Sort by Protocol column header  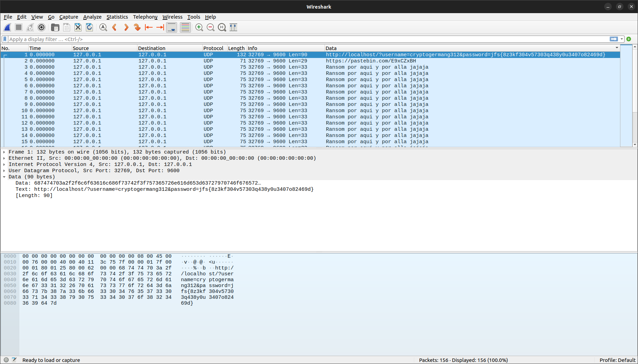coord(214,48)
